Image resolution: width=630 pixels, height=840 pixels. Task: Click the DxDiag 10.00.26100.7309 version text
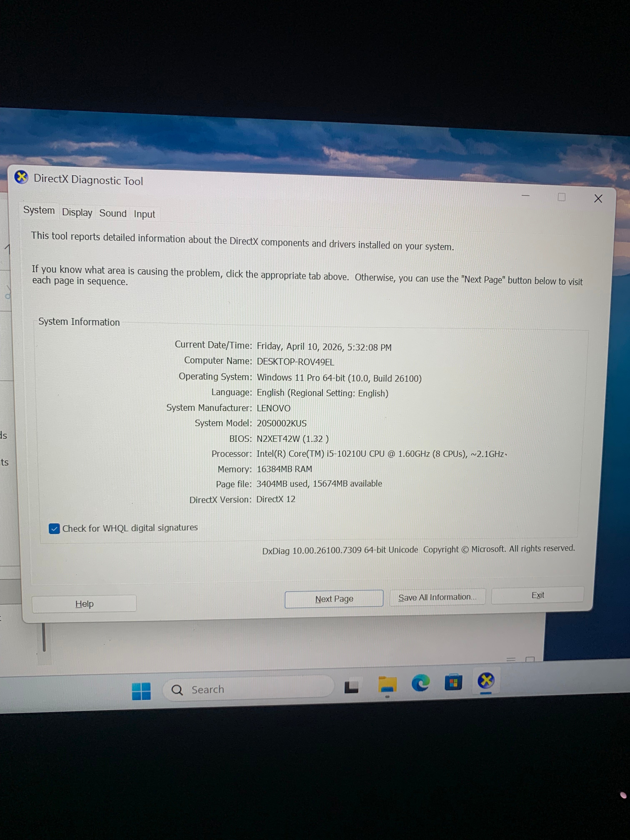[340, 550]
